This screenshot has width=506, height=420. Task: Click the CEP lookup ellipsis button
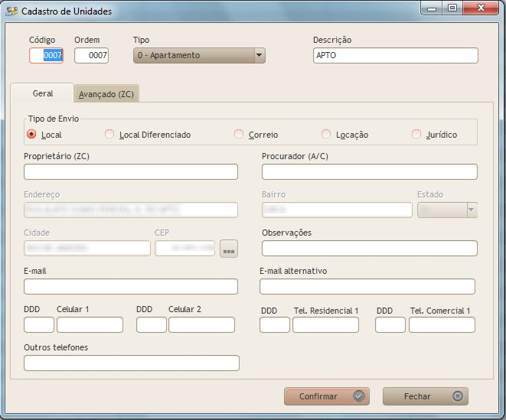[x=229, y=249]
